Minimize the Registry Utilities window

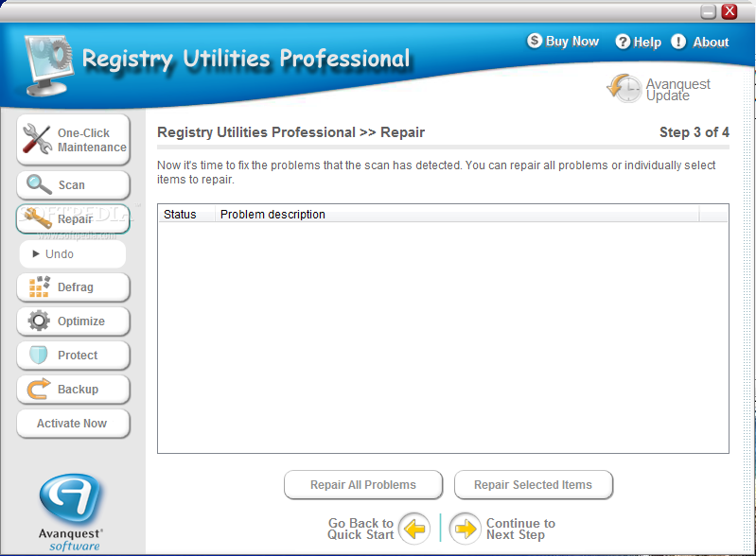[709, 11]
